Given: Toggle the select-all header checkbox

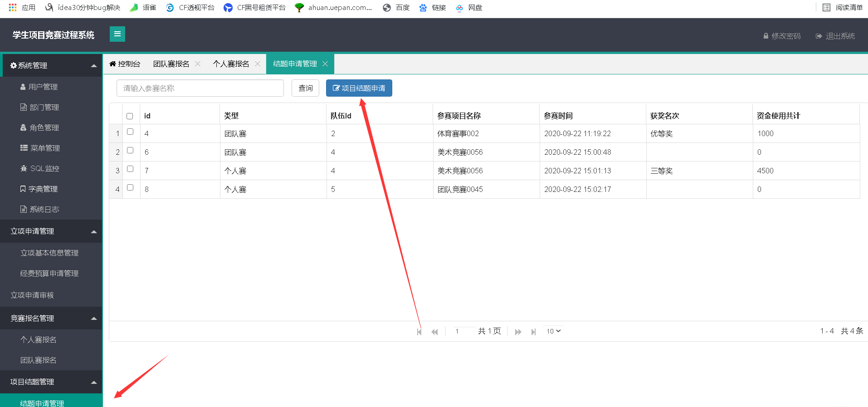Looking at the screenshot, I should click(x=130, y=116).
